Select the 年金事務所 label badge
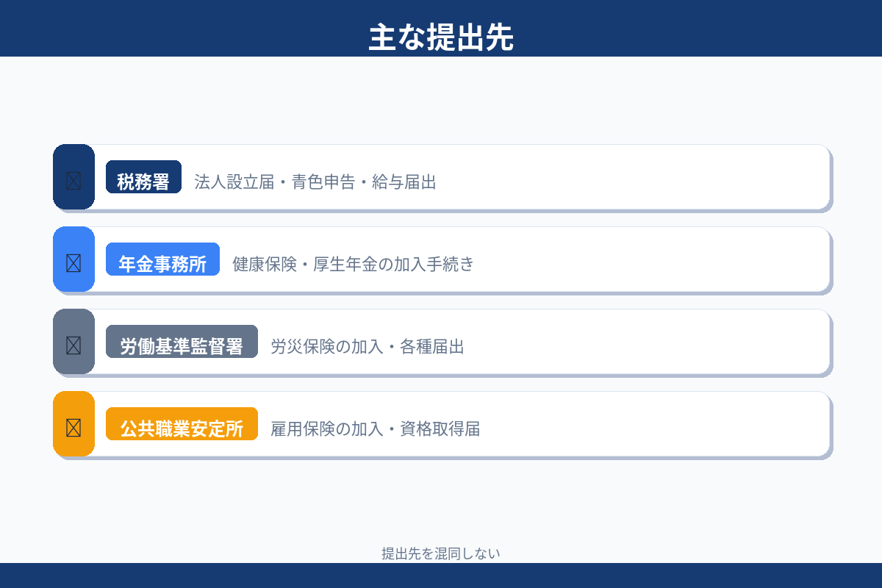882x588 pixels. click(x=162, y=259)
